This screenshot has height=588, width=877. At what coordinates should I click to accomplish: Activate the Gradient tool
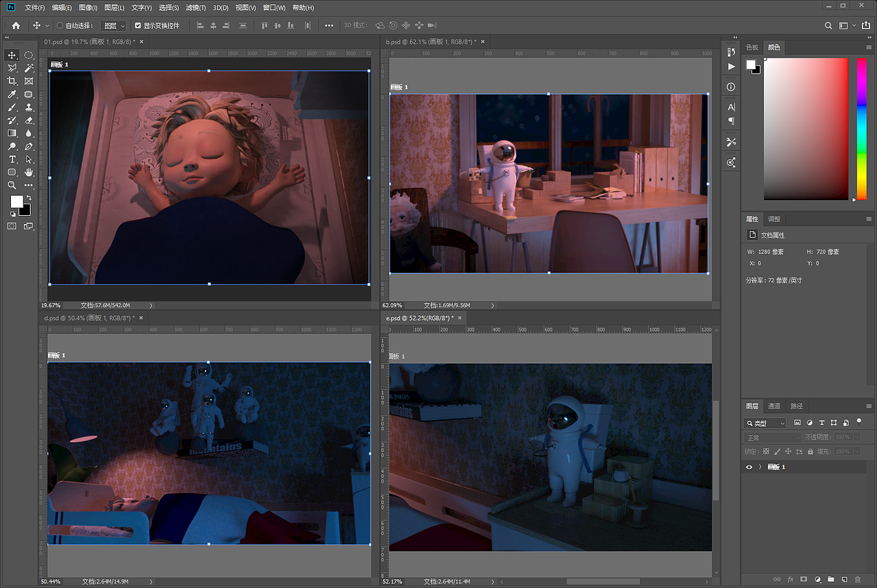[x=12, y=134]
